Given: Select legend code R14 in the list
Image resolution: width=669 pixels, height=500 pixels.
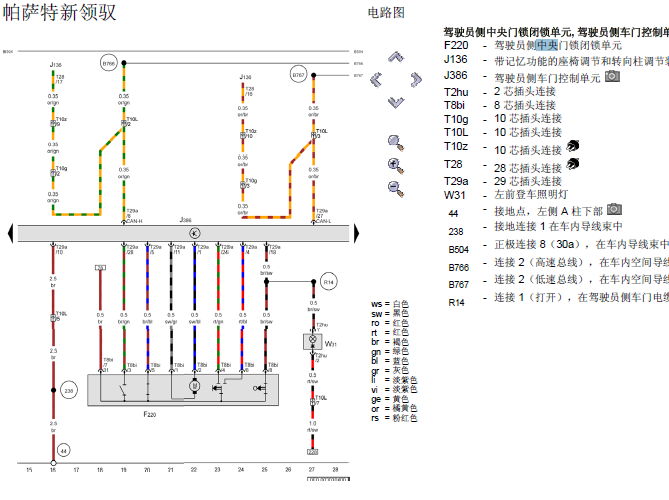Looking at the screenshot, I should pyautogui.click(x=457, y=302).
